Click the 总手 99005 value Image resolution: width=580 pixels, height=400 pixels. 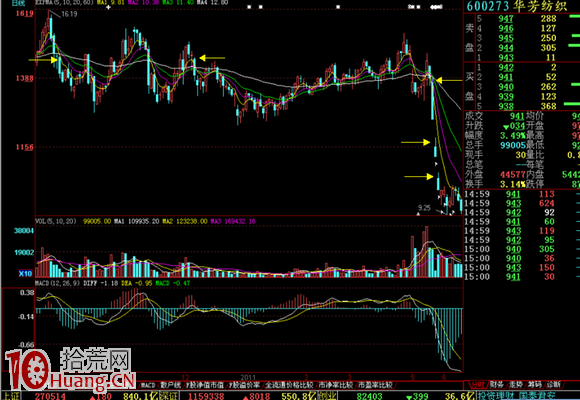[512, 145]
